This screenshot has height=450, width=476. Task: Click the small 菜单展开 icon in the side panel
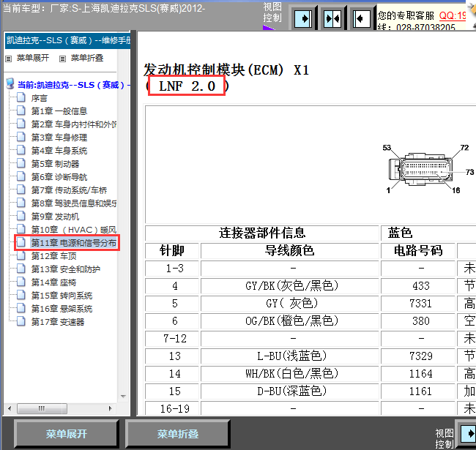click(x=9, y=59)
